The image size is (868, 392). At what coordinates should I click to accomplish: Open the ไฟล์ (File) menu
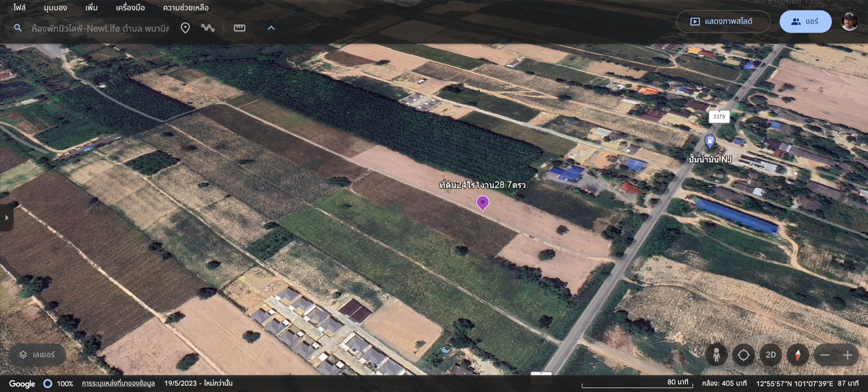click(19, 8)
